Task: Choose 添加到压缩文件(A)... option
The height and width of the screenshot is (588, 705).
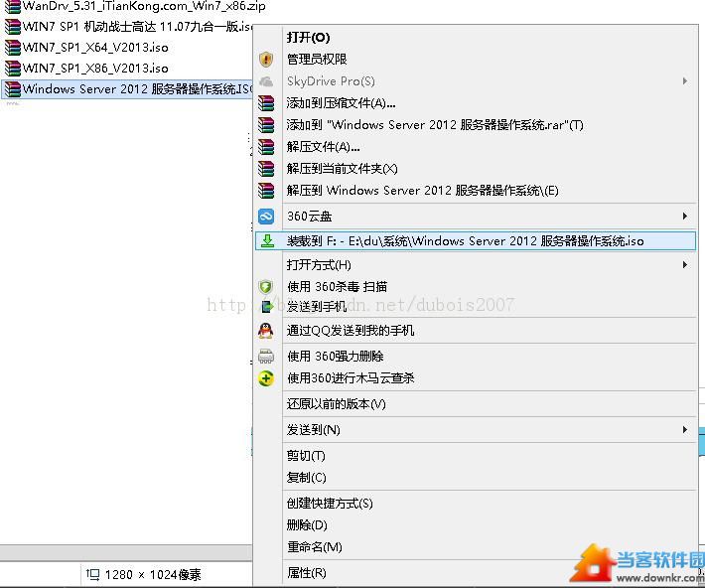Action: pos(476,103)
